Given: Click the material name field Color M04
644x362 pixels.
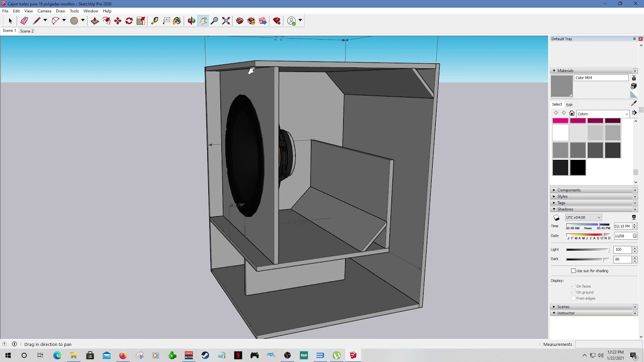Looking at the screenshot, I should (601, 78).
